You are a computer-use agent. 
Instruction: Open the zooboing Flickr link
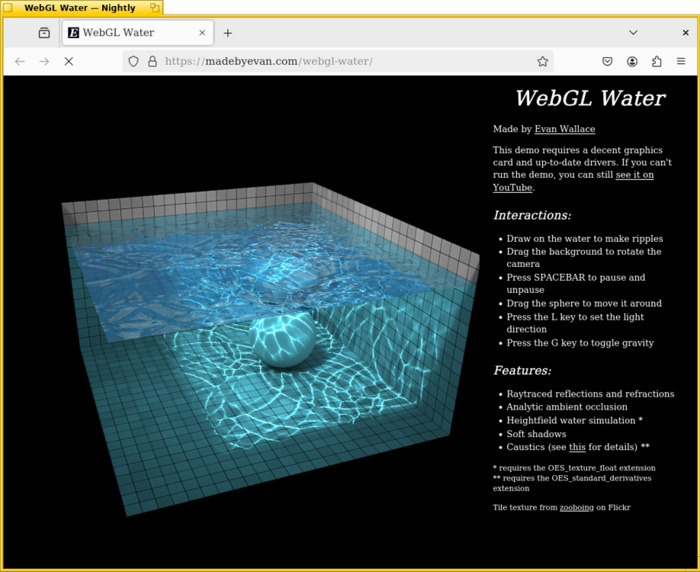[575, 507]
